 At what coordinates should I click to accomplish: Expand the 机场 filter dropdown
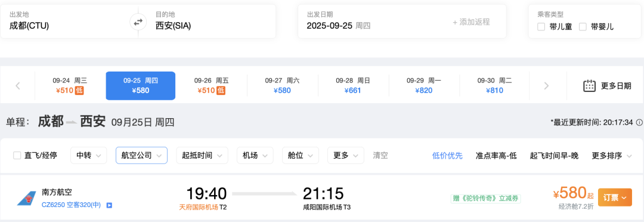point(255,155)
